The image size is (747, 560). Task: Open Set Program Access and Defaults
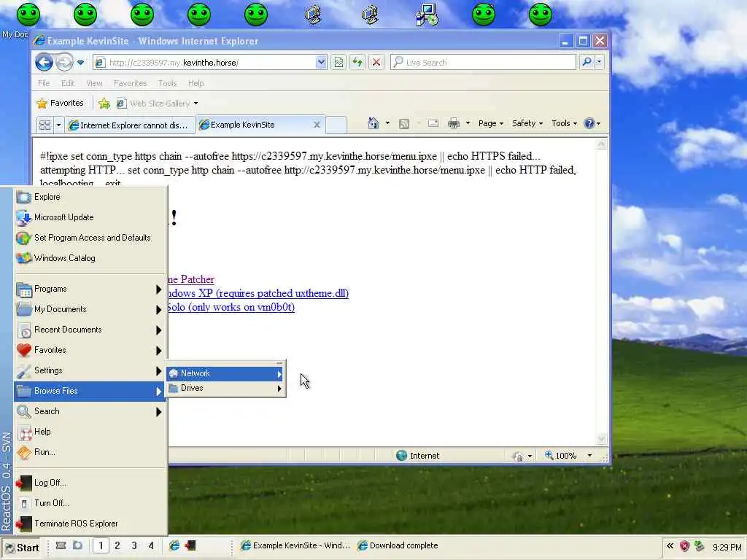pyautogui.click(x=90, y=238)
